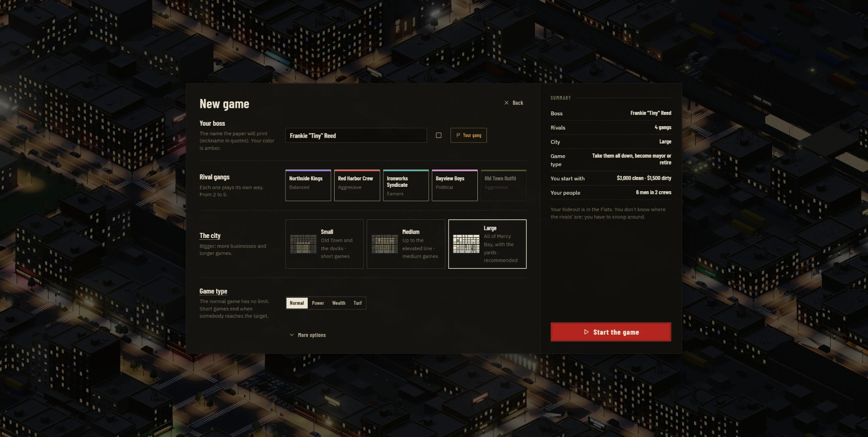This screenshot has height=437, width=868.
Task: Click the 'New game' title
Action: 224,104
